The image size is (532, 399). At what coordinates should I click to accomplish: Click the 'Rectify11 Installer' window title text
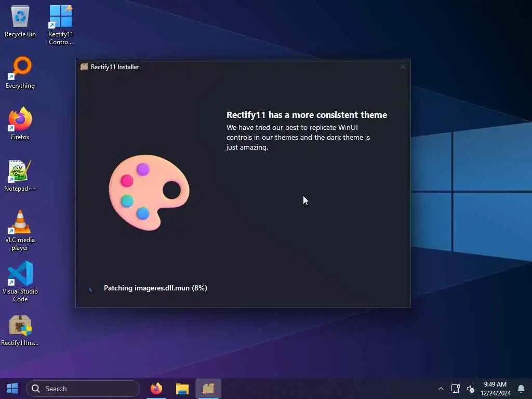coord(115,67)
